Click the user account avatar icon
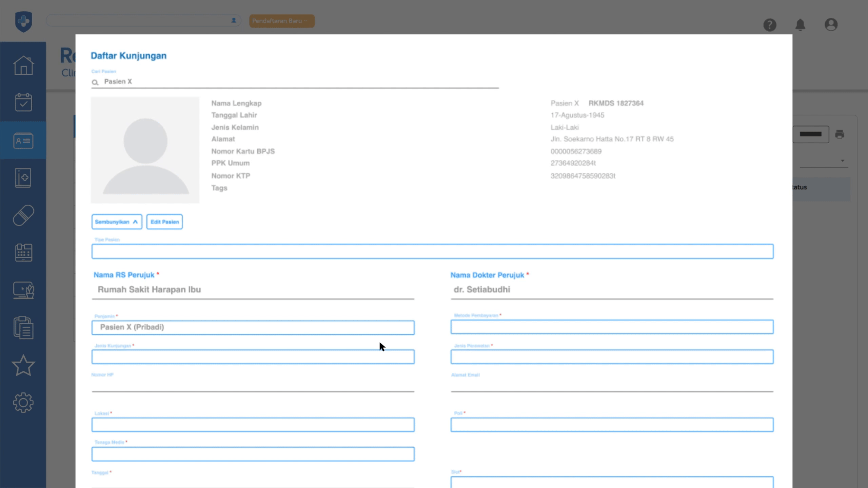The height and width of the screenshot is (488, 868). point(831,25)
